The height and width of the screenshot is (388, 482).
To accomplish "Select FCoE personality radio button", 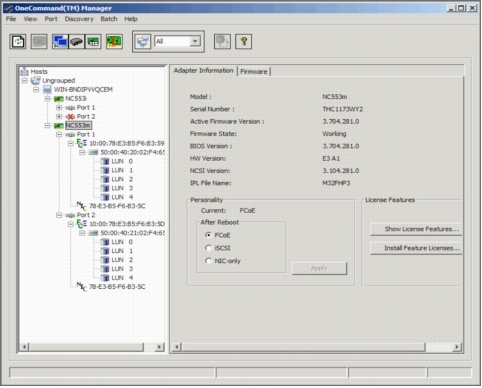I will (x=209, y=235).
